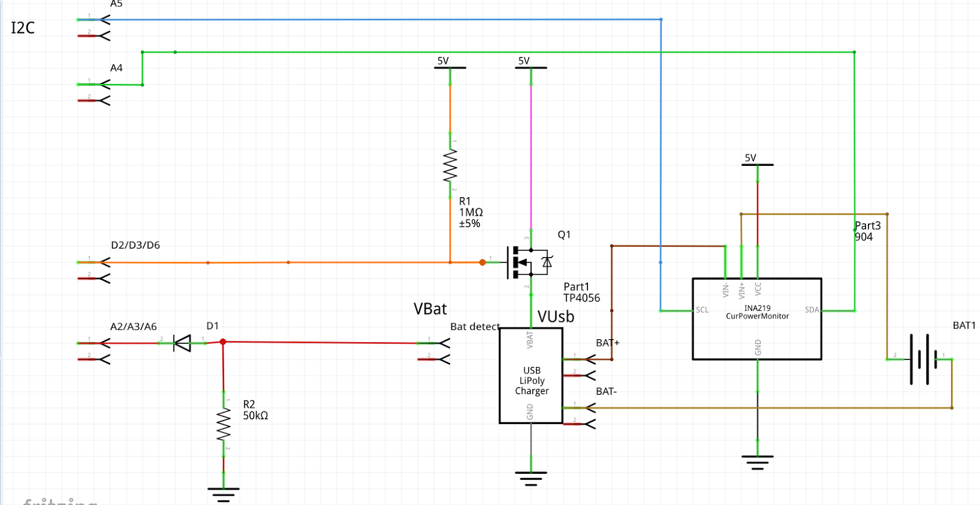Click the 5V power symbol above R1
The width and height of the screenshot is (980, 505).
[x=450, y=67]
